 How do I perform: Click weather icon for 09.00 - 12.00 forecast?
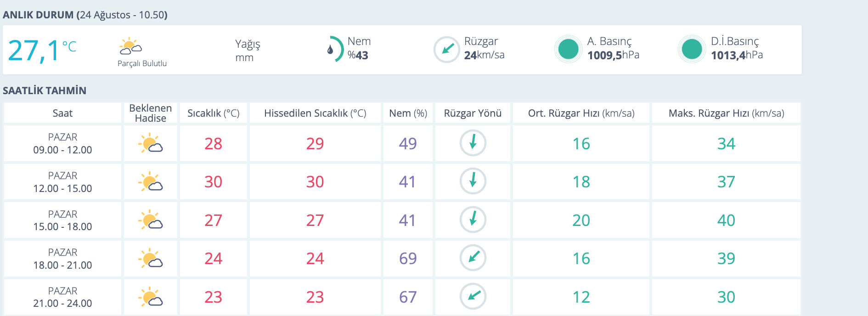tap(150, 143)
